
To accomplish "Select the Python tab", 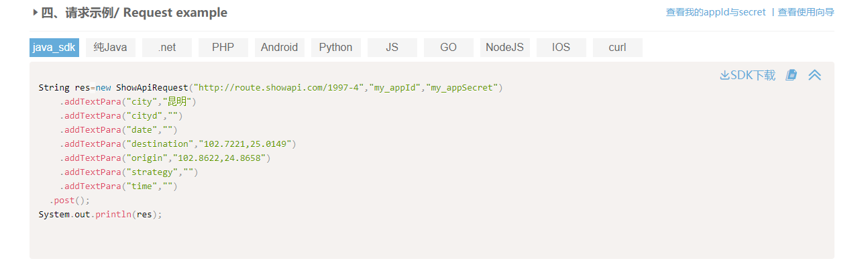I will (x=335, y=47).
